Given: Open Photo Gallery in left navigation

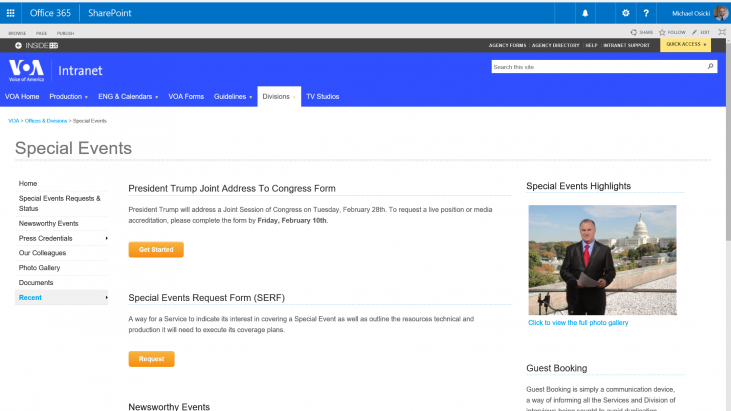Looking at the screenshot, I should [40, 268].
